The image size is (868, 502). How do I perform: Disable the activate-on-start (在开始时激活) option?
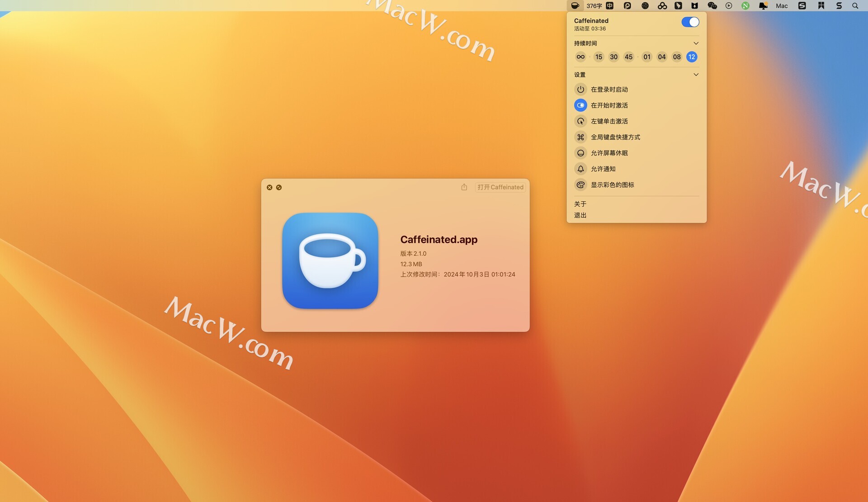tap(580, 105)
